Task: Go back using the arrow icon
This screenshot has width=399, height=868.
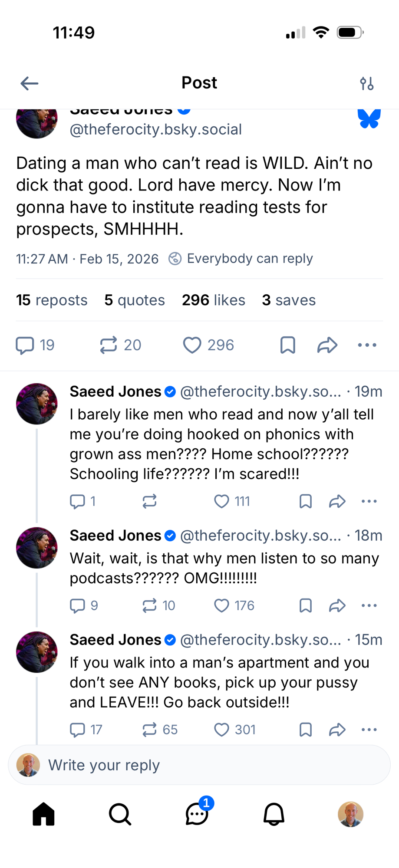Action: coord(30,83)
